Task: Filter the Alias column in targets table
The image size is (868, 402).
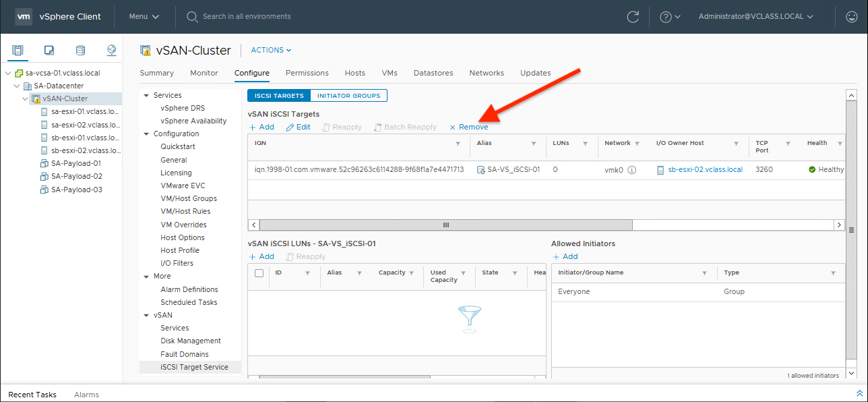Action: pyautogui.click(x=533, y=144)
